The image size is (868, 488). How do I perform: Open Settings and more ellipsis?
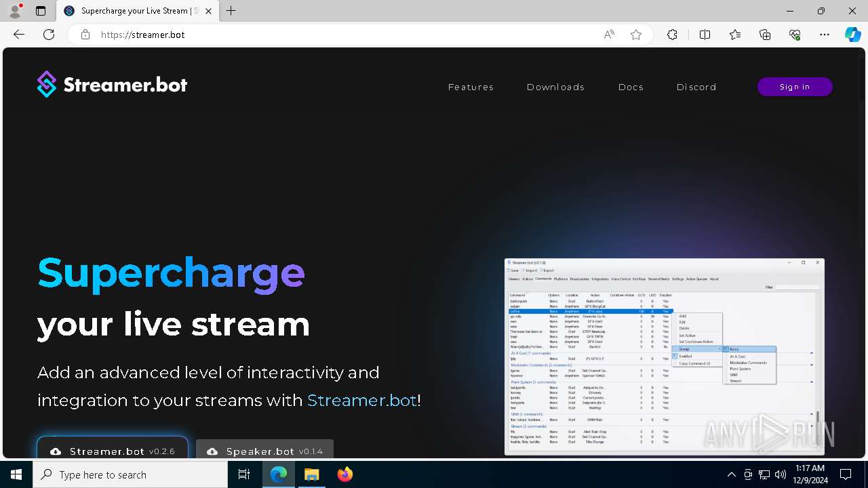(x=825, y=35)
